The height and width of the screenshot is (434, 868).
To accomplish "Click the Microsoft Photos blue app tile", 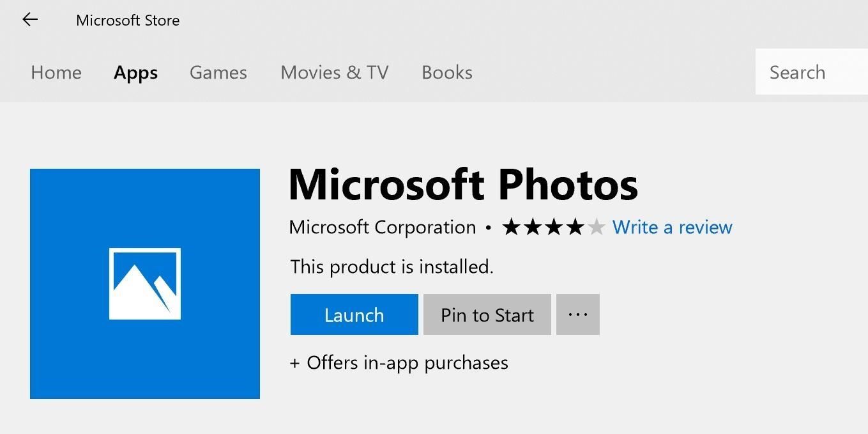I will tap(145, 284).
